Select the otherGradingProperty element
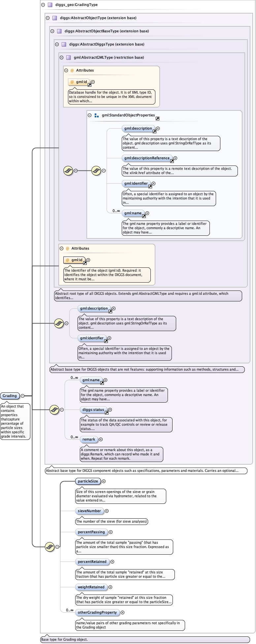This screenshot has height=644, width=256. (97, 613)
